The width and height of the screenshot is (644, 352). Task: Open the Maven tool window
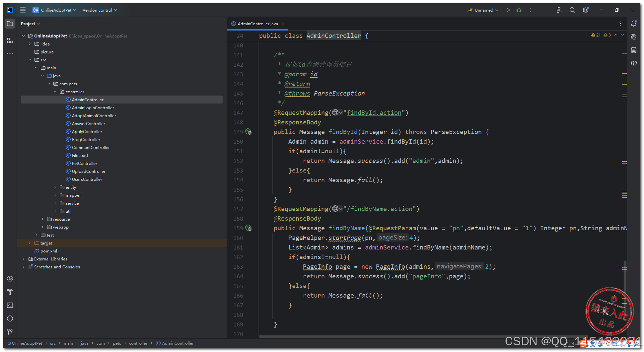[634, 63]
